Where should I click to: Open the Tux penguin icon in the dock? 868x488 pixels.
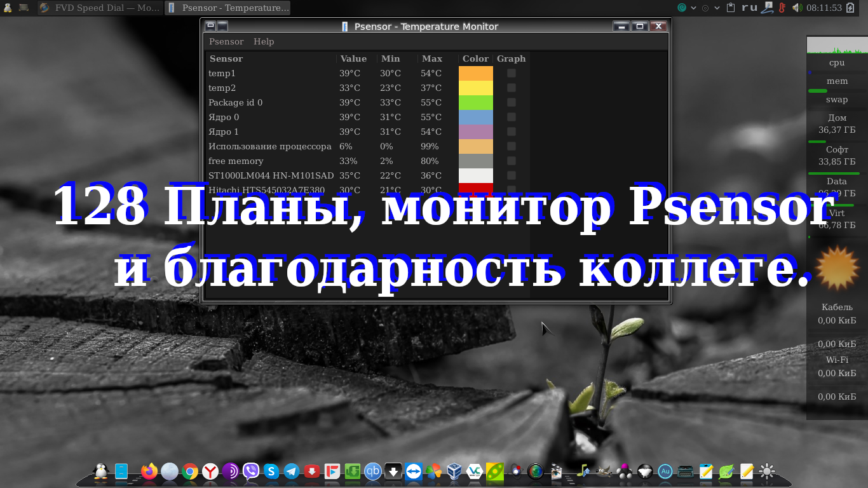click(x=100, y=471)
